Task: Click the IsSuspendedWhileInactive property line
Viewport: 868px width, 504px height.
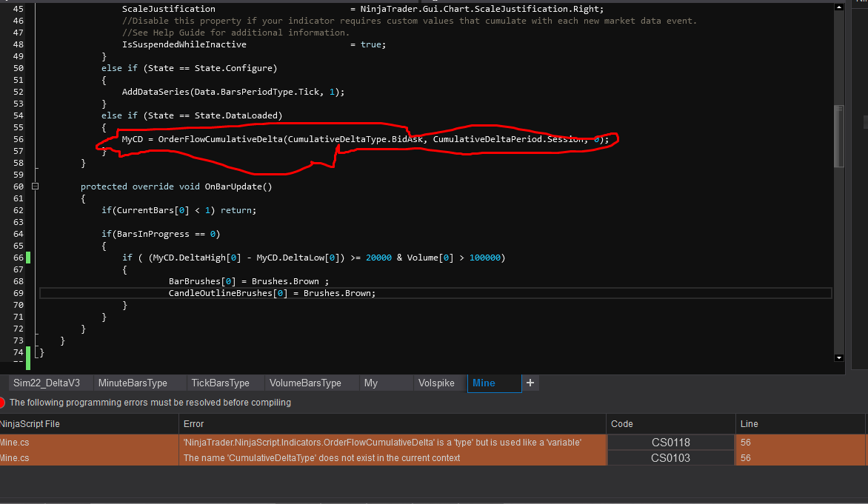Action: tap(253, 44)
